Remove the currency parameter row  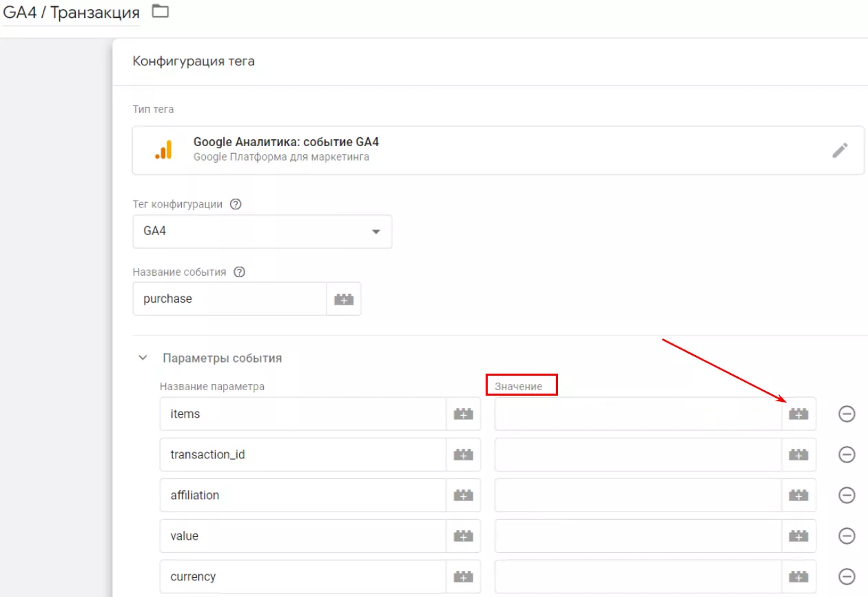[847, 576]
